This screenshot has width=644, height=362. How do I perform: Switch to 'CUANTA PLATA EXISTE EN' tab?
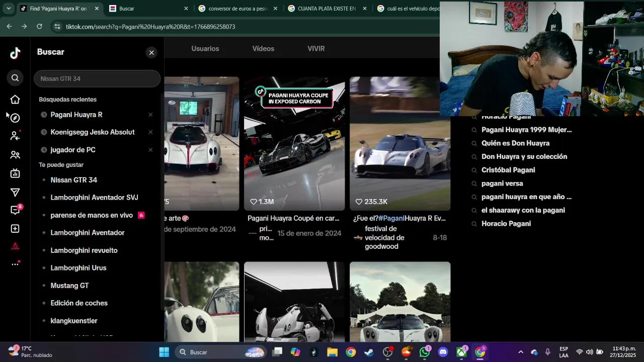327,9
